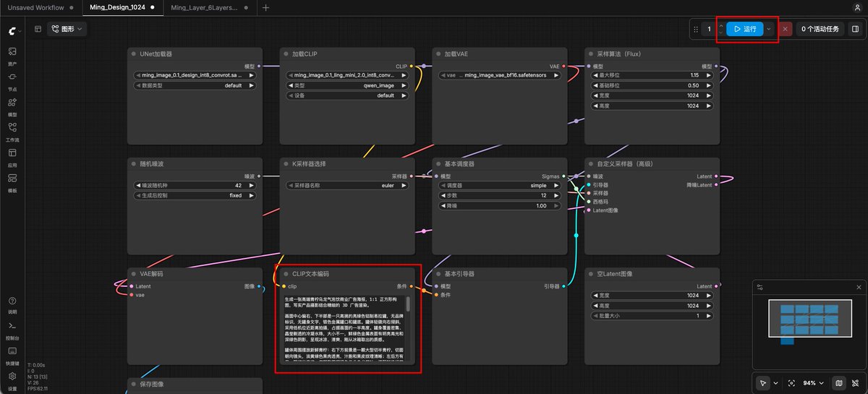
Task: Open the 模型 model library panel
Action: [x=12, y=106]
